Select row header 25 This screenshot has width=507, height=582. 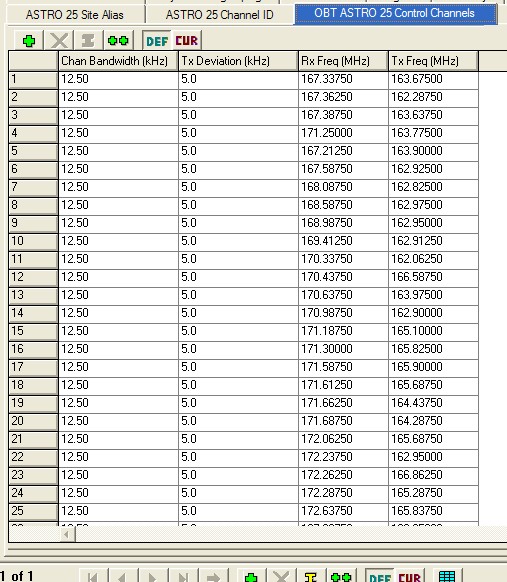pos(33,512)
